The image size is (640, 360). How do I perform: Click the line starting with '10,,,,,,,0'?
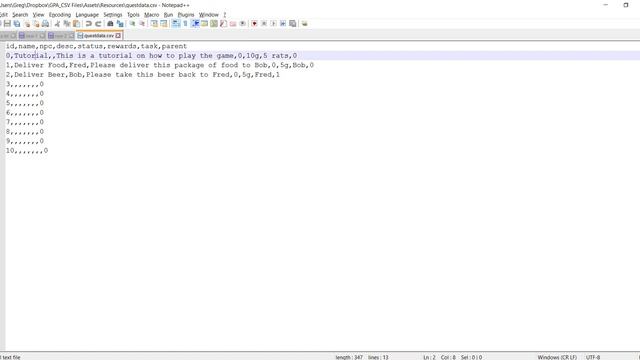point(27,151)
